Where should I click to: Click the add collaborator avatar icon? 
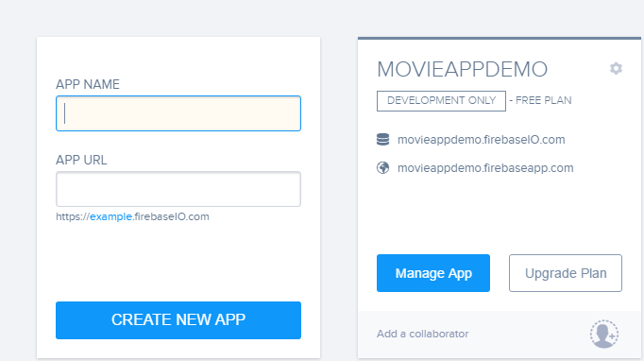tap(604, 334)
